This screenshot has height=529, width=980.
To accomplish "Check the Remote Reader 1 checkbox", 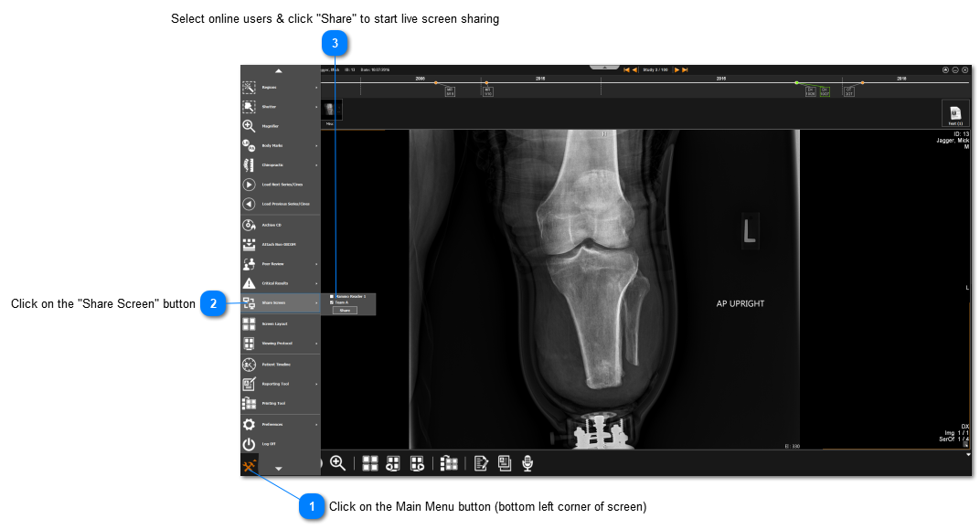I will 332,296.
